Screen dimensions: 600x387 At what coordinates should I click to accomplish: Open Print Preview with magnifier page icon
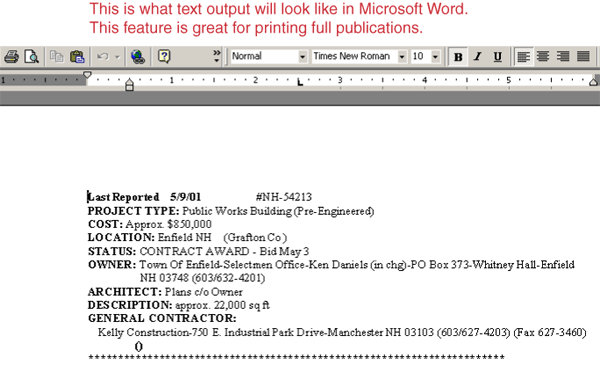coord(31,57)
